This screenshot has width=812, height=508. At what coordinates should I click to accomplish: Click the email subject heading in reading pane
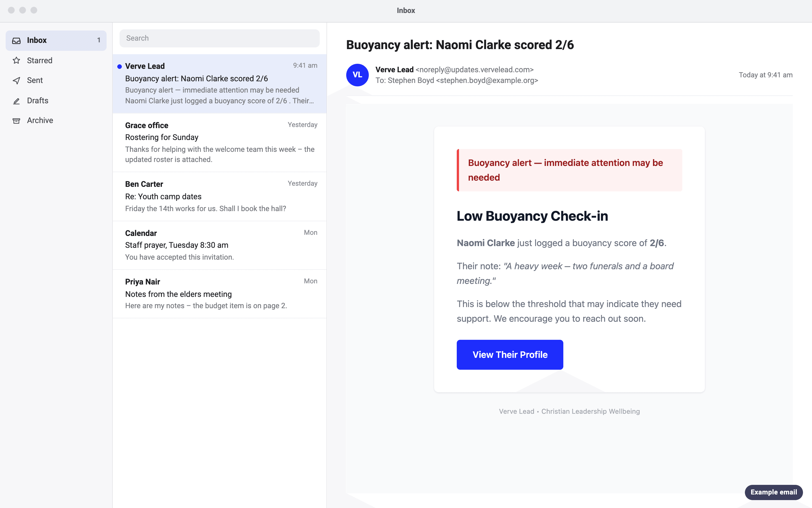point(460,45)
